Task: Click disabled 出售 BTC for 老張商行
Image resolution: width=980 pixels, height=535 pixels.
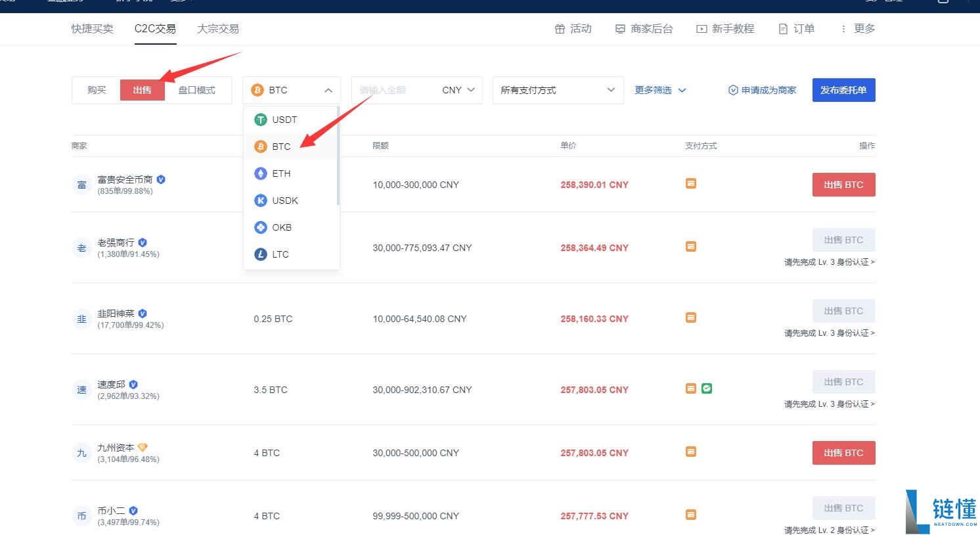Action: pyautogui.click(x=843, y=240)
